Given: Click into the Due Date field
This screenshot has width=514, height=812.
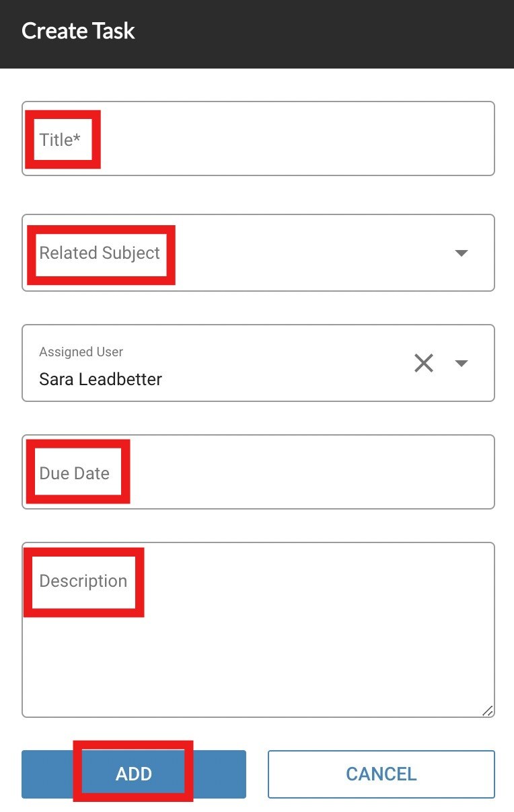Looking at the screenshot, I should point(258,472).
